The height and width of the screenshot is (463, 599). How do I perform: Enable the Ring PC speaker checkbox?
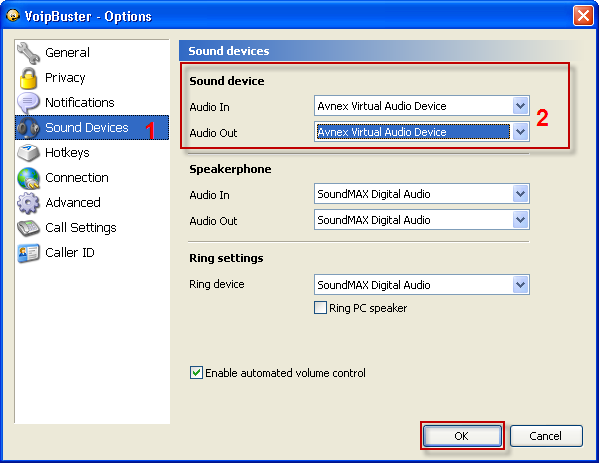320,308
